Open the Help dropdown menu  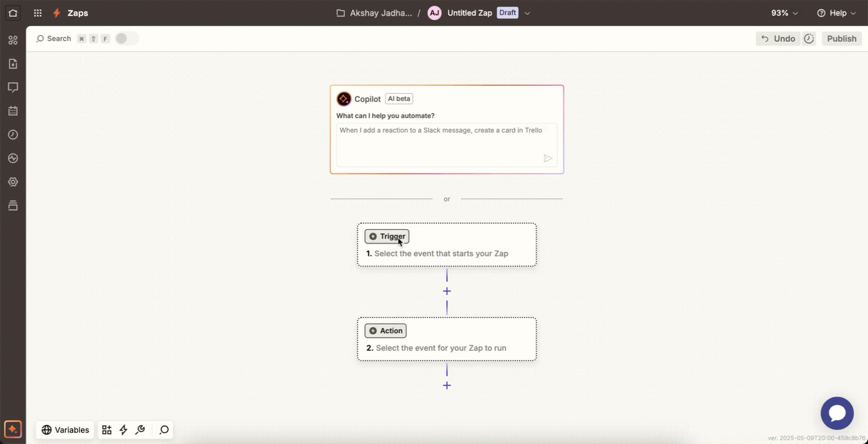click(x=837, y=13)
